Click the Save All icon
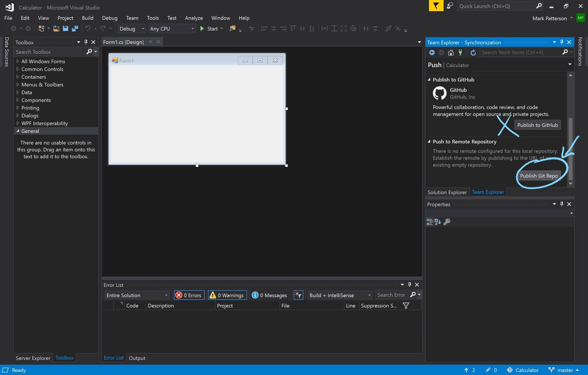The height and width of the screenshot is (375, 588). [x=75, y=28]
